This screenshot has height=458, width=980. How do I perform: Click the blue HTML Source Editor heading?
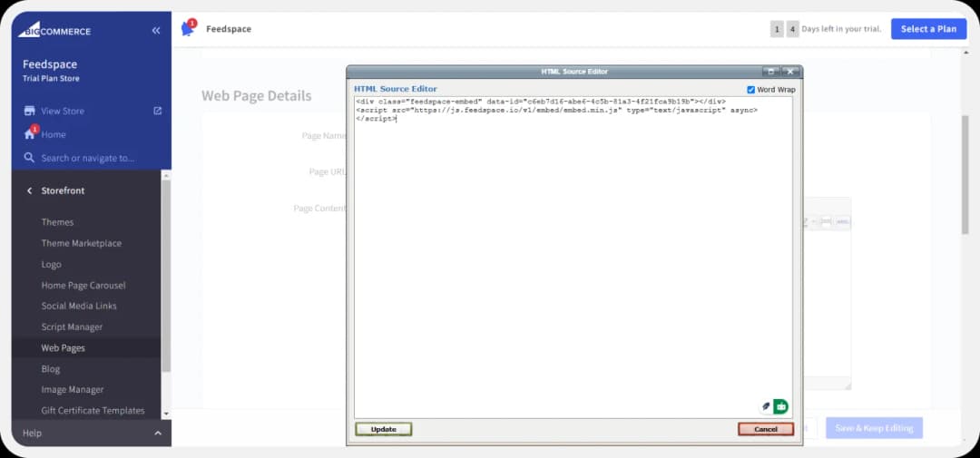(396, 89)
